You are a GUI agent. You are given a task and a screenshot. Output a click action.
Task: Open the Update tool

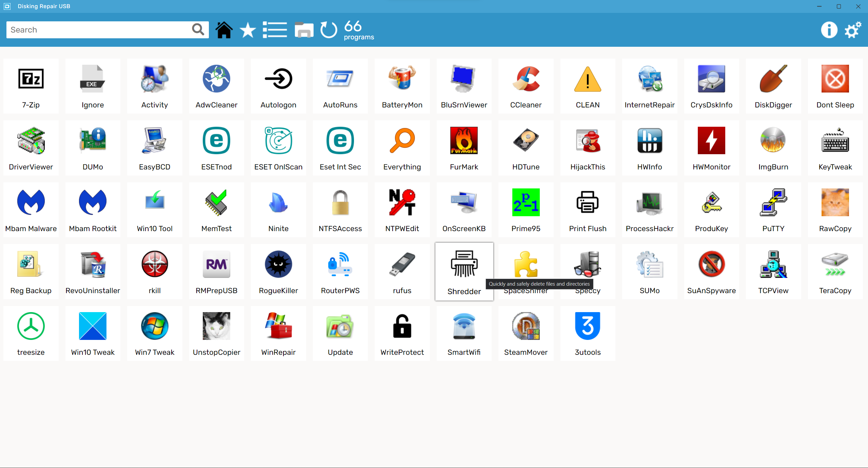pos(340,333)
